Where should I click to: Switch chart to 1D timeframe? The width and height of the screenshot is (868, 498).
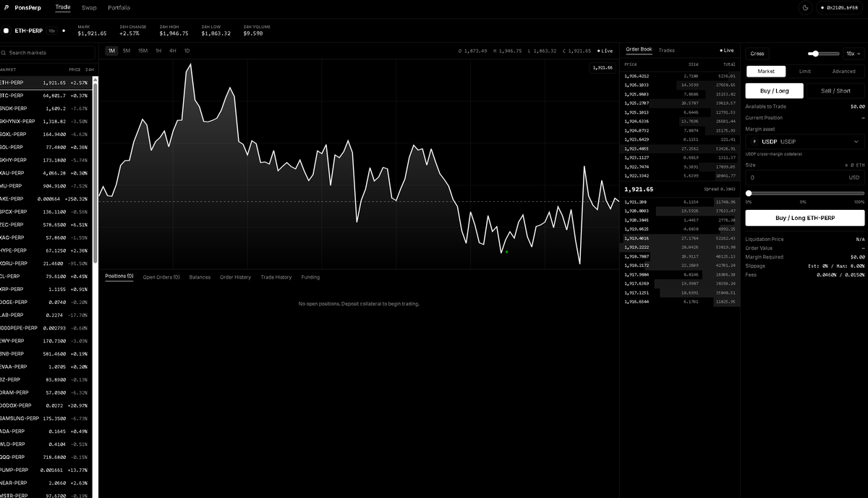click(187, 51)
